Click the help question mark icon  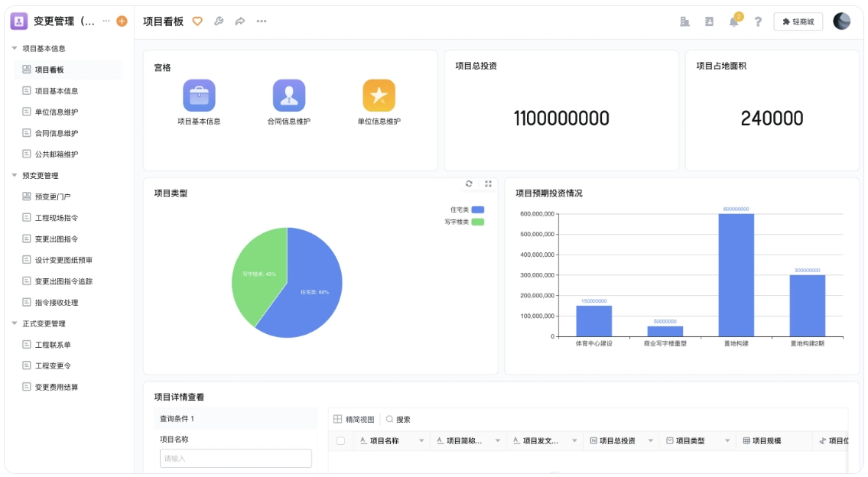coord(757,21)
